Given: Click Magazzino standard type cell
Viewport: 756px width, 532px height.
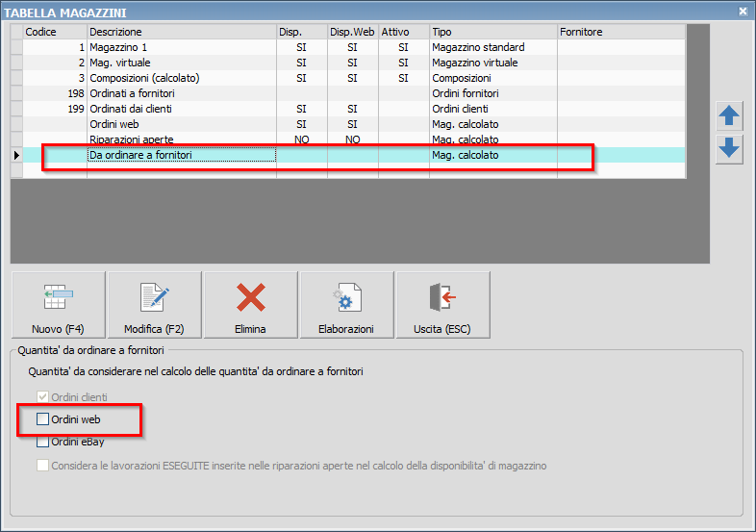Looking at the screenshot, I should (493, 47).
